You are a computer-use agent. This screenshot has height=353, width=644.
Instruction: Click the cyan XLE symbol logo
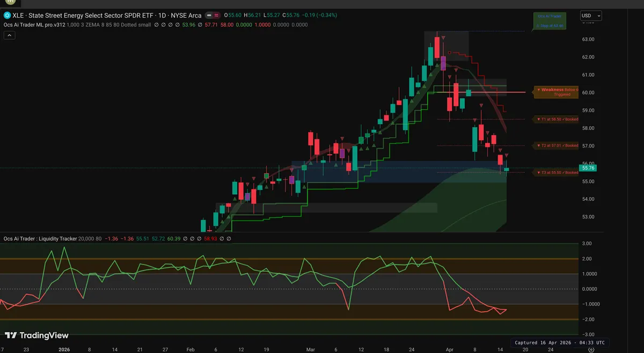click(7, 16)
